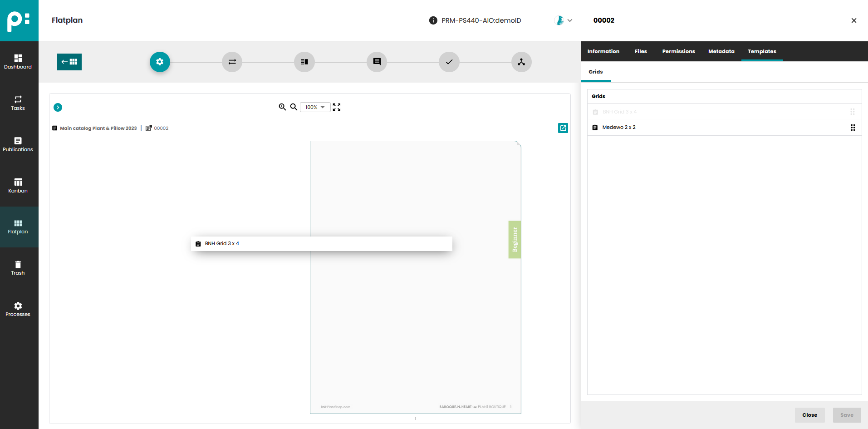Click the Close button
Screen dimensions: 868x429
click(809, 415)
